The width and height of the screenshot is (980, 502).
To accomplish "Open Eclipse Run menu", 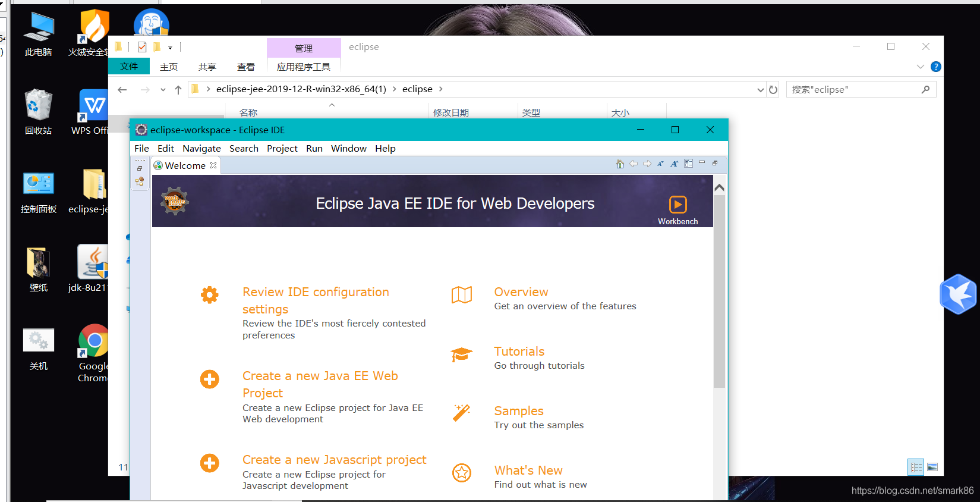I will click(x=314, y=148).
